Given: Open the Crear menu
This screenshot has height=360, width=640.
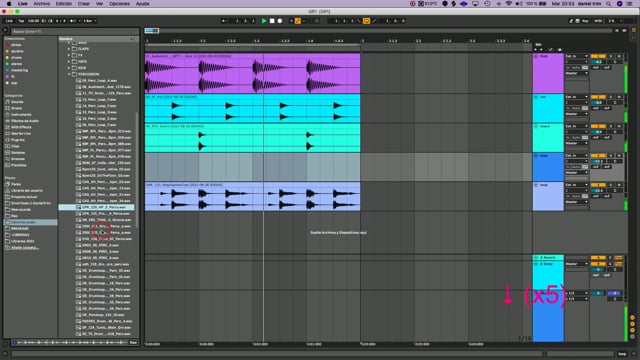Looking at the screenshot, I should pyautogui.click(x=84, y=4).
